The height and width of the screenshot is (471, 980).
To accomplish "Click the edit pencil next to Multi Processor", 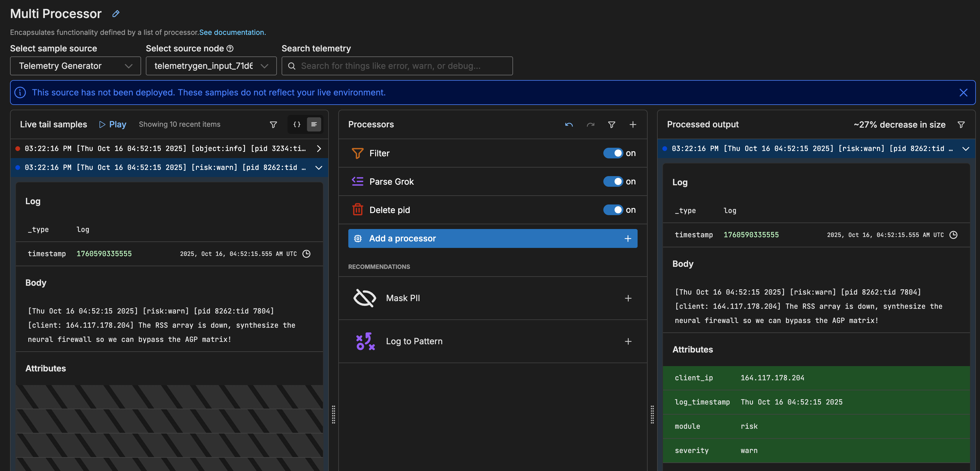I will (116, 14).
